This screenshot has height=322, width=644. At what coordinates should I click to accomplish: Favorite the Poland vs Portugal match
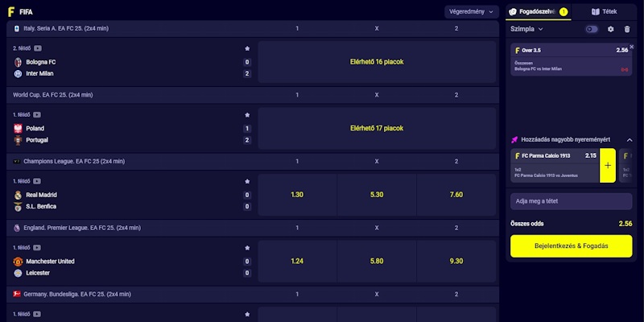247,115
